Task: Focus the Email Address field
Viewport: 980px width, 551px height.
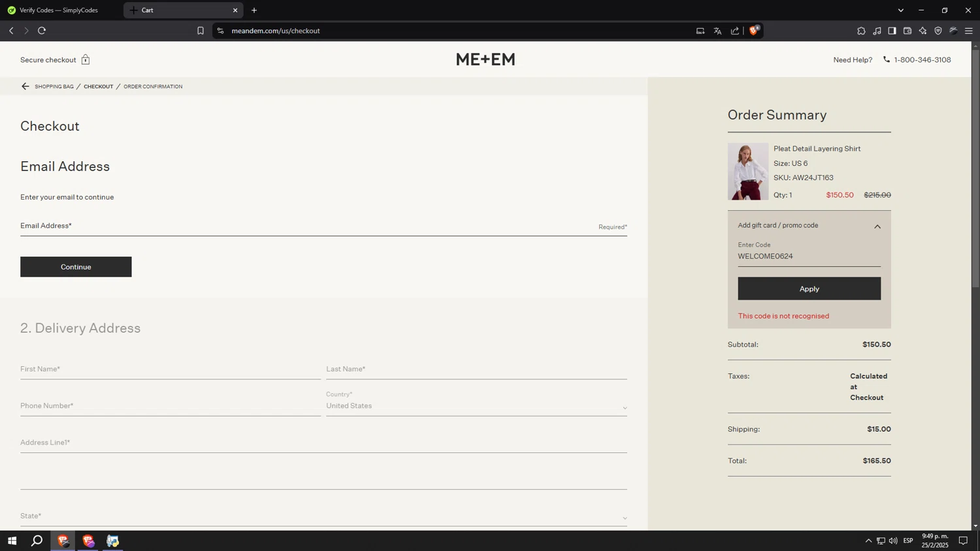Action: pos(323,226)
